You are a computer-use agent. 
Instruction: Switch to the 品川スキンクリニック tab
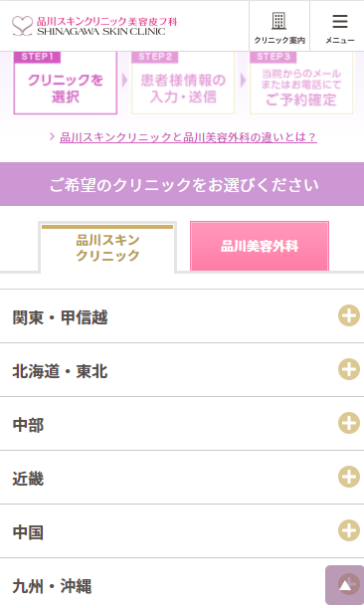107,248
